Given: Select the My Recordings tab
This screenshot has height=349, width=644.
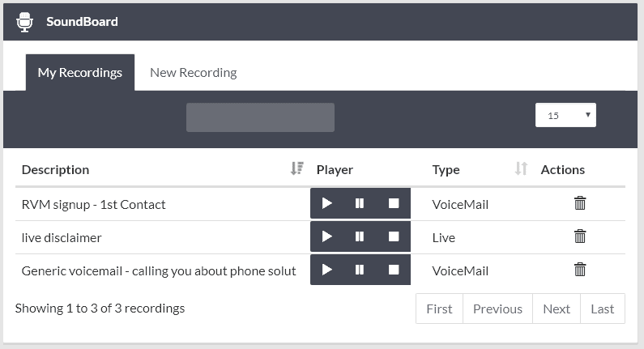Looking at the screenshot, I should pyautogui.click(x=80, y=73).
